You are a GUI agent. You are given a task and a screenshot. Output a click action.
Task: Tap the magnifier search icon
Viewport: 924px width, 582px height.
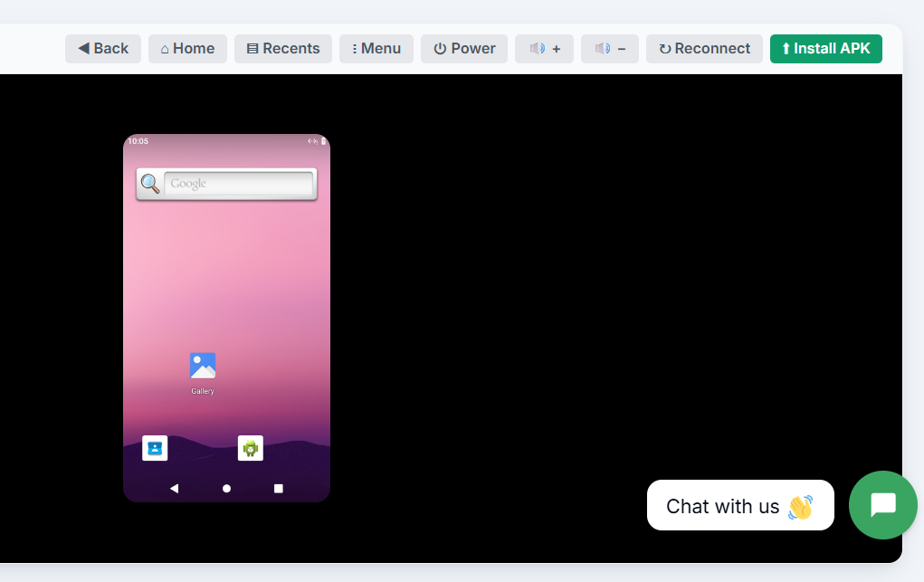[150, 184]
